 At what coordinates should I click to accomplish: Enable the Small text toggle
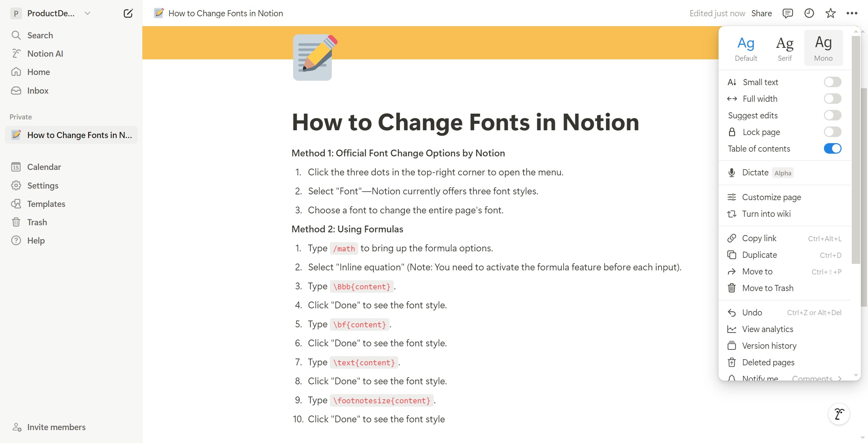[832, 82]
